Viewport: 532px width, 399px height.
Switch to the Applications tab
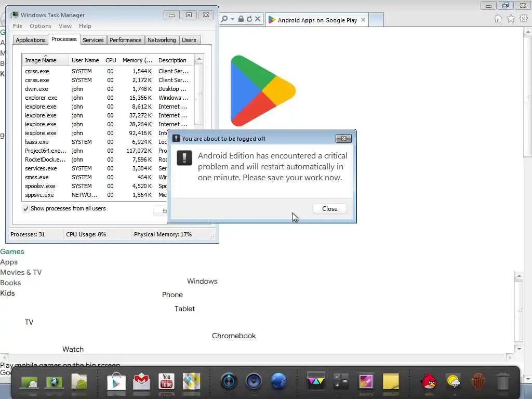[x=31, y=40]
